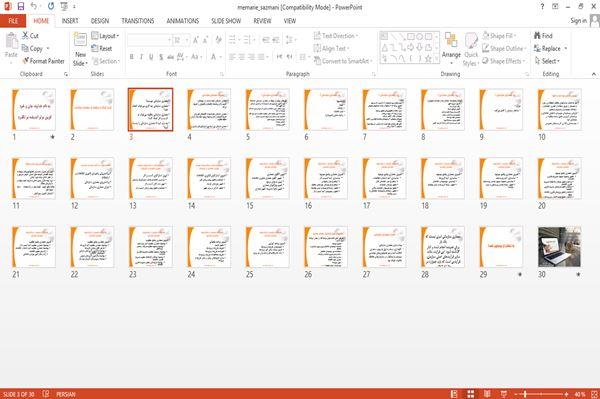Open the FILE tab
The width and height of the screenshot is (600, 399).
click(13, 21)
